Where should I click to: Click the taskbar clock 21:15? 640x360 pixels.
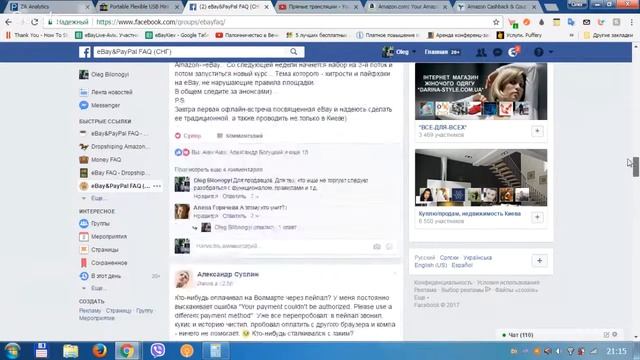pos(616,351)
